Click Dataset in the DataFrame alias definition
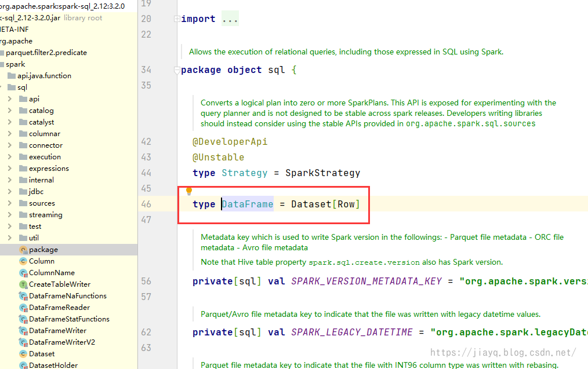588x369 pixels. click(311, 204)
